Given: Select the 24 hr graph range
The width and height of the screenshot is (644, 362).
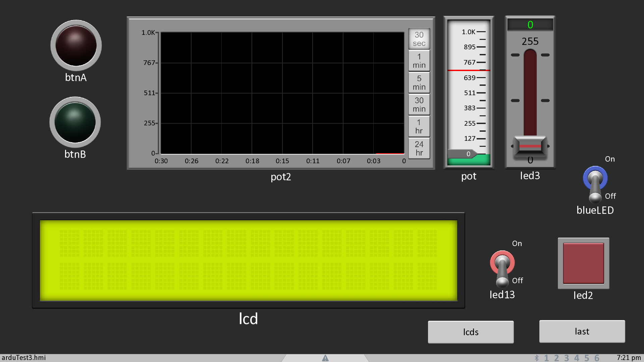Looking at the screenshot, I should click(419, 148).
